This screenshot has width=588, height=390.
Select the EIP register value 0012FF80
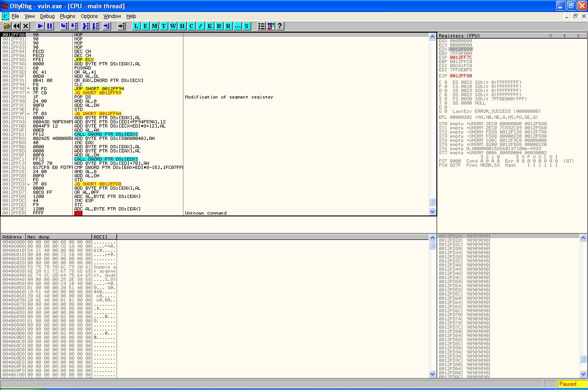click(461, 76)
